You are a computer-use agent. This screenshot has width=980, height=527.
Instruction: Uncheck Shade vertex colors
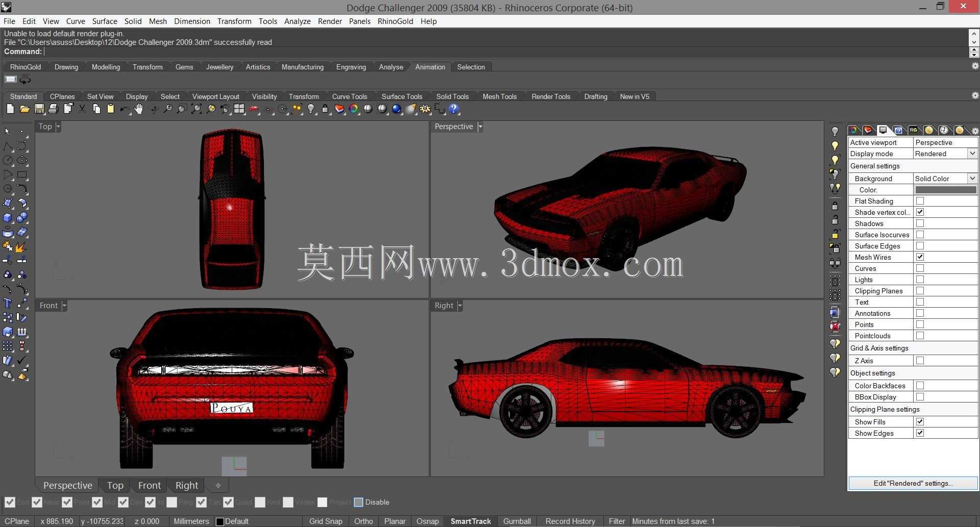pos(920,212)
